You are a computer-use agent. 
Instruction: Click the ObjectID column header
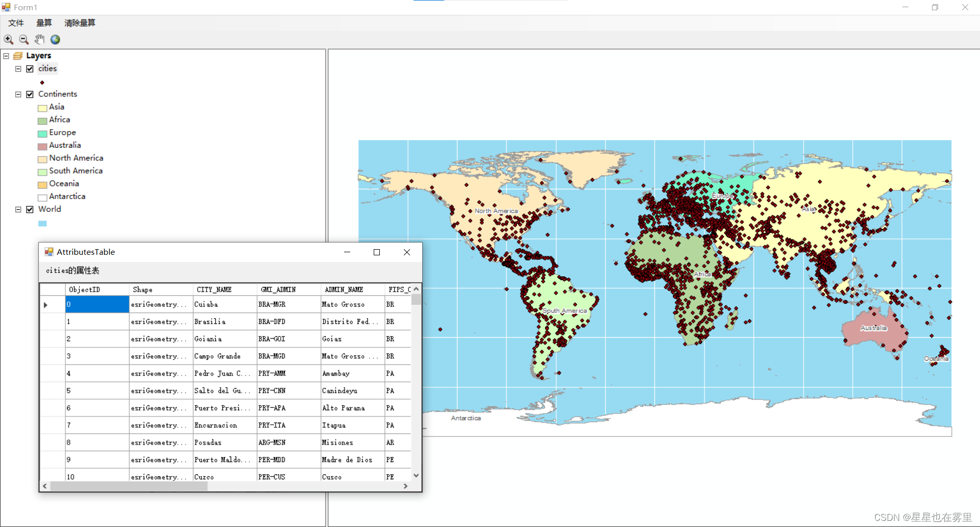(x=97, y=290)
